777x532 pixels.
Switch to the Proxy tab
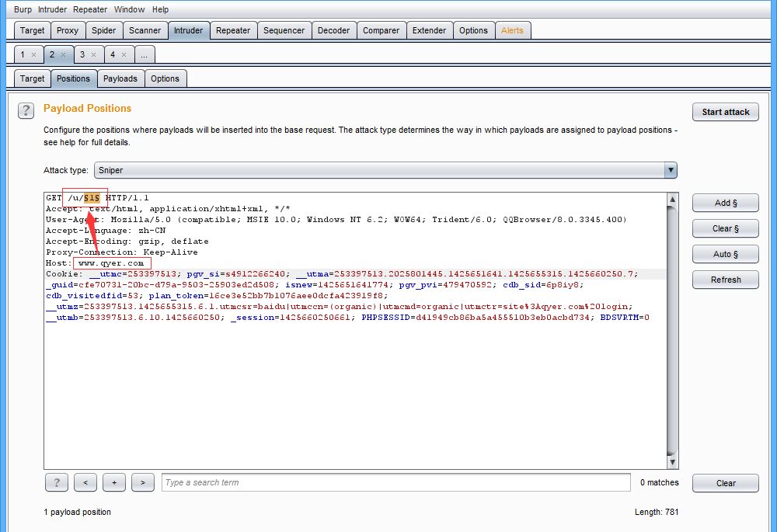(68, 31)
